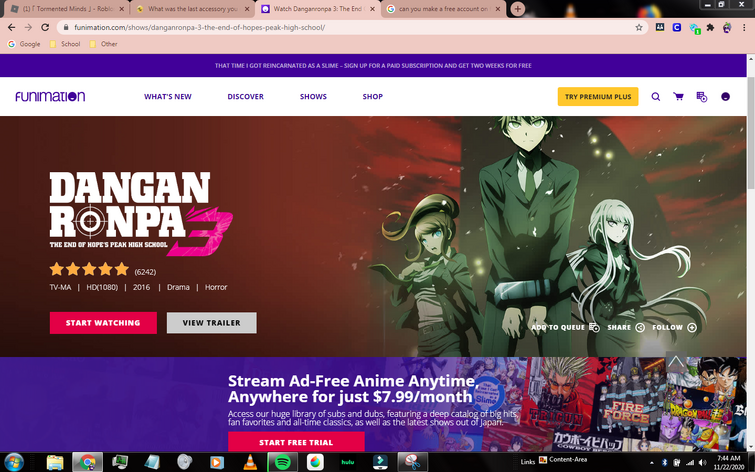Open Hulu from the taskbar
755x472 pixels.
click(348, 462)
